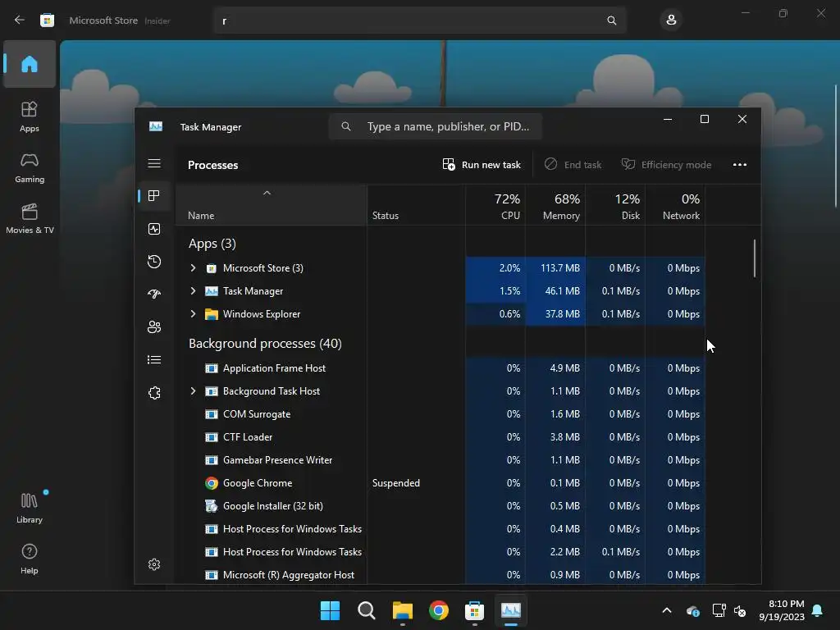840x630 pixels.
Task: Select the COM Surrogate process
Action: (441, 414)
